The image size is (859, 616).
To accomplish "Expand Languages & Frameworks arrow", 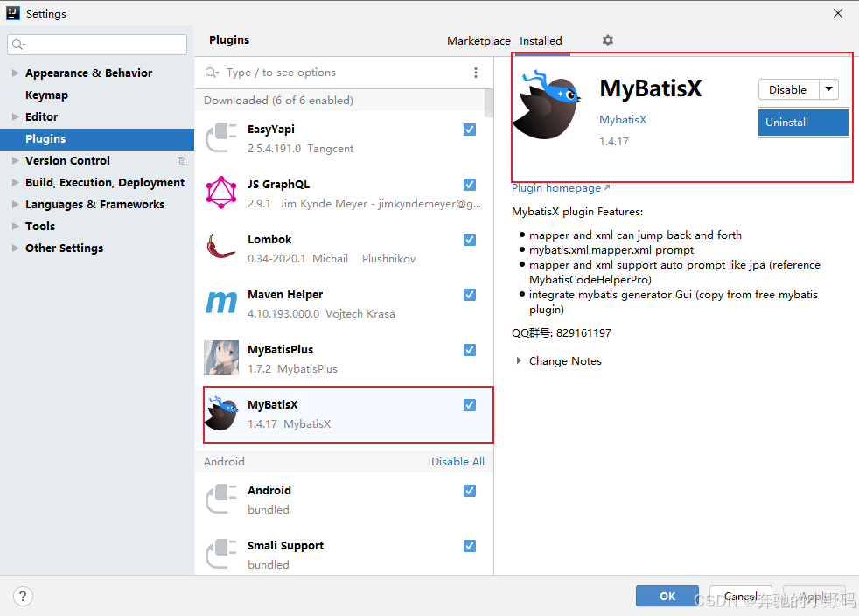I will click(x=16, y=205).
